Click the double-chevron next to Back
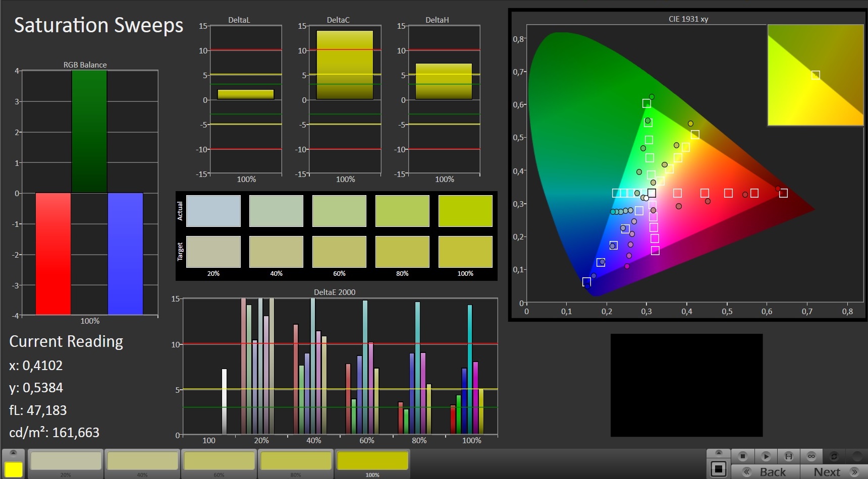The height and width of the screenshot is (479, 868). point(747,472)
